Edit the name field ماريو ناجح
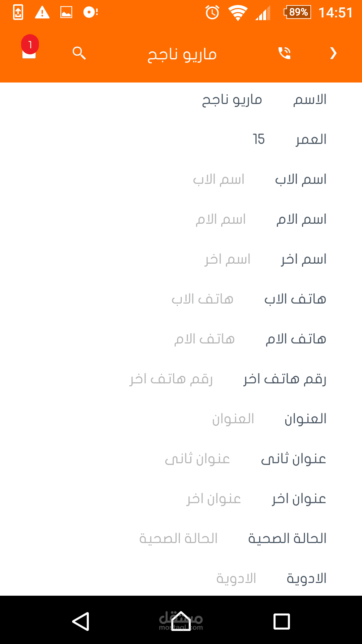Screen dimensions: 362x644 (232, 100)
